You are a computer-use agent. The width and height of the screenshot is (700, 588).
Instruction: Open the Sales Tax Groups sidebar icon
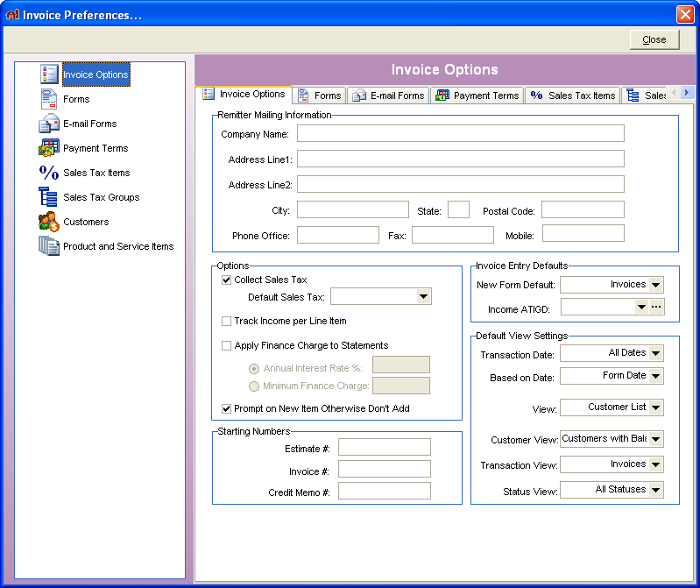[48, 197]
